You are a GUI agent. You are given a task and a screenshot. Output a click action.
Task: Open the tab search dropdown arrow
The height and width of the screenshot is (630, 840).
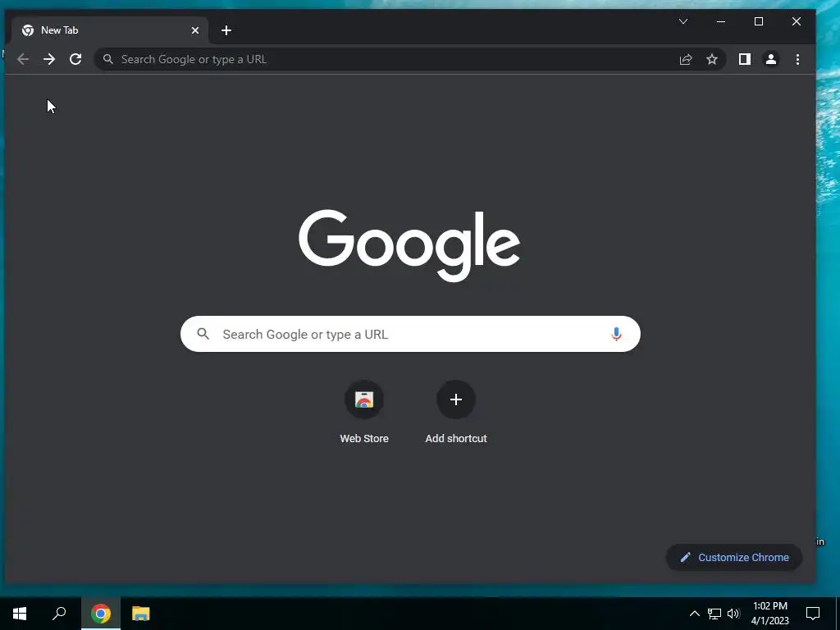683,21
